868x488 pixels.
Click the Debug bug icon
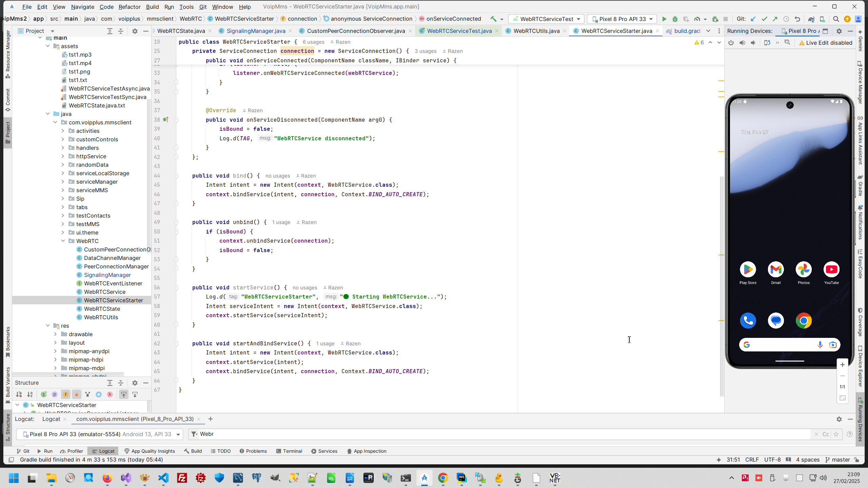click(675, 19)
